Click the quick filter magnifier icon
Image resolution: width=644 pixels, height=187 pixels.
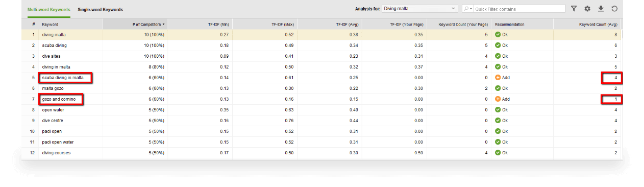(467, 9)
